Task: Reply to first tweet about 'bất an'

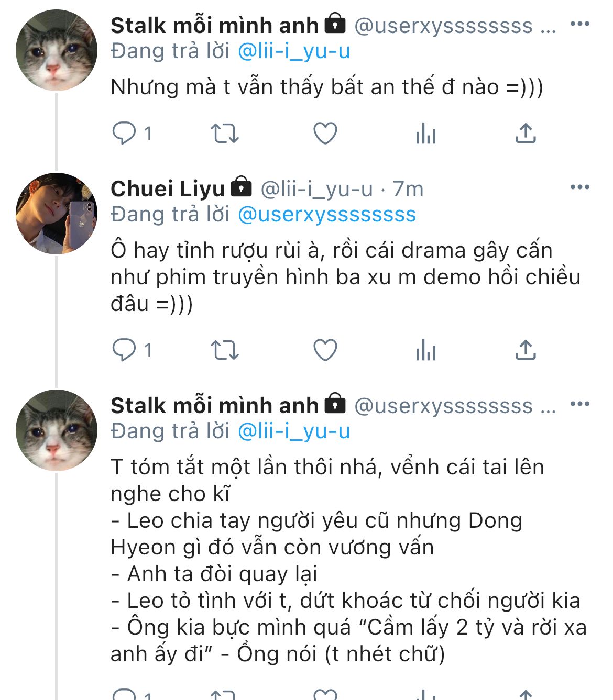Action: [124, 133]
